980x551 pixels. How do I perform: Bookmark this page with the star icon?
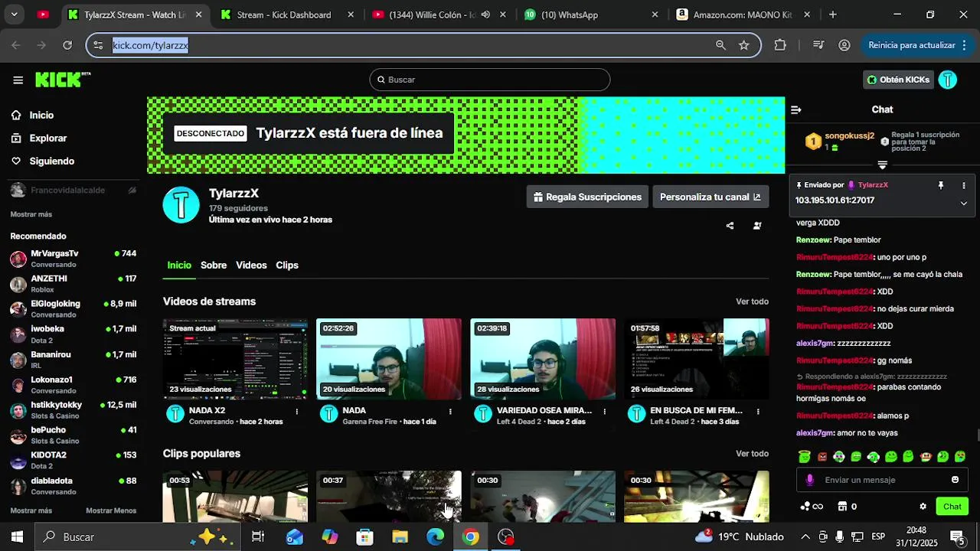click(743, 45)
